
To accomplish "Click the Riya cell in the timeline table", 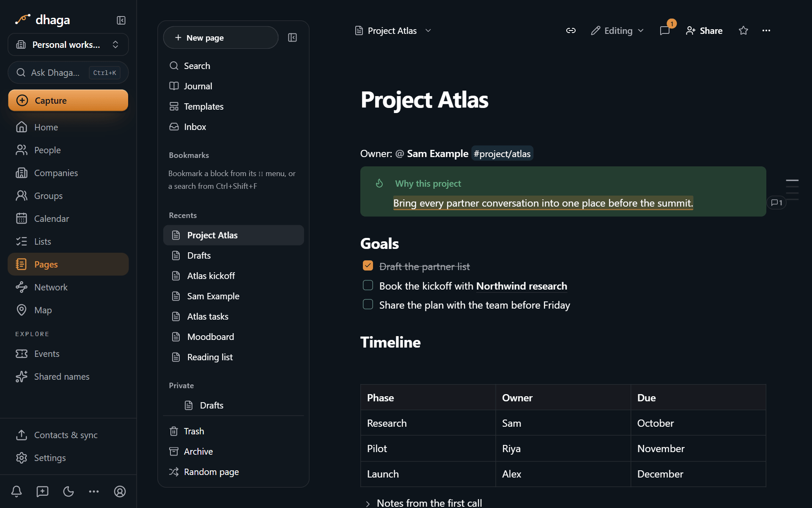I will [x=563, y=448].
